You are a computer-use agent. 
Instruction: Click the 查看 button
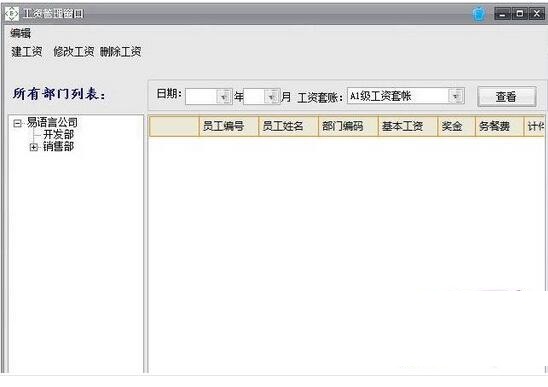tap(506, 96)
